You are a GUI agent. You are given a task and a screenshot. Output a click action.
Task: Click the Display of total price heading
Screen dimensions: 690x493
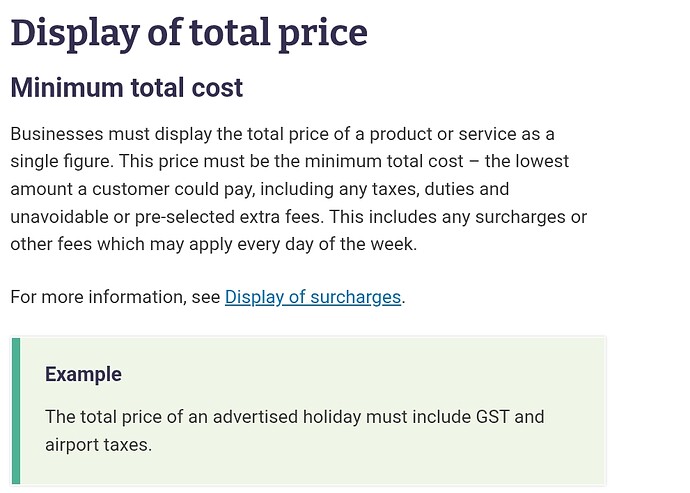point(189,34)
